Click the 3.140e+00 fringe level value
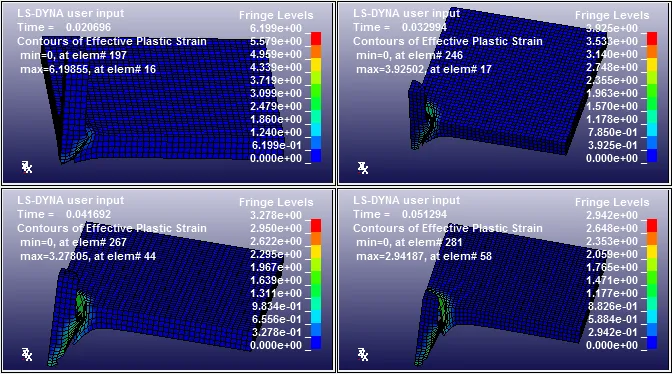Screen dimensions: 672x374 (612, 54)
